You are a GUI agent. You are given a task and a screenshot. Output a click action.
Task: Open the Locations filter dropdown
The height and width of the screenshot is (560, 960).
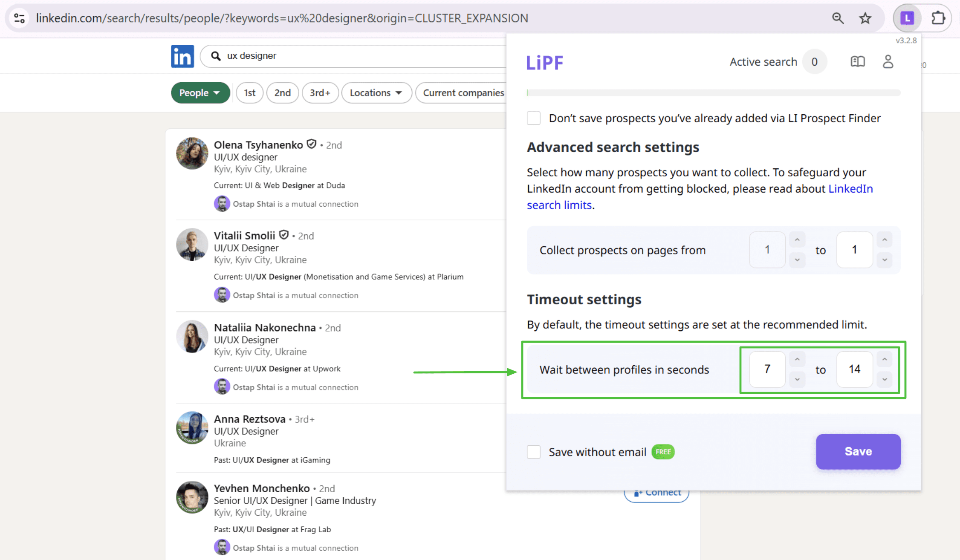click(x=376, y=92)
